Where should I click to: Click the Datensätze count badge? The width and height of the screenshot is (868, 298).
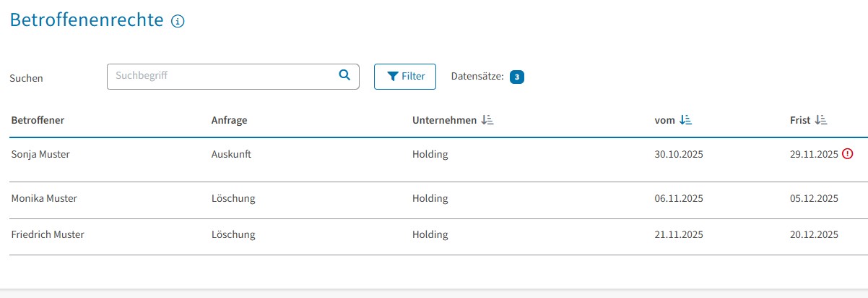[516, 77]
